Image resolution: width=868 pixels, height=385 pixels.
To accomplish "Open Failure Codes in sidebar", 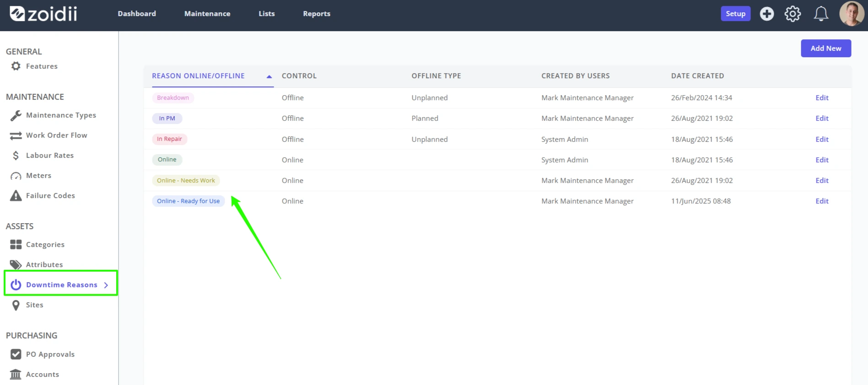I will [x=50, y=196].
